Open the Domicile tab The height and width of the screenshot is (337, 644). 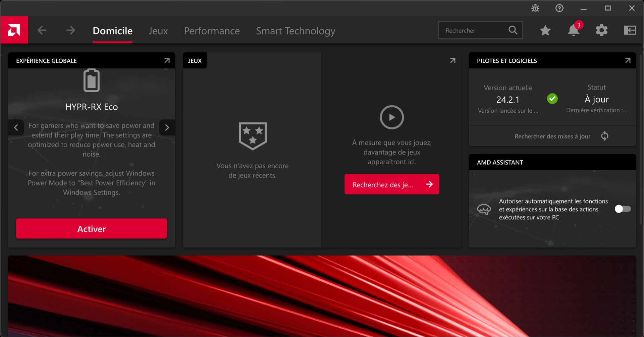(x=112, y=31)
